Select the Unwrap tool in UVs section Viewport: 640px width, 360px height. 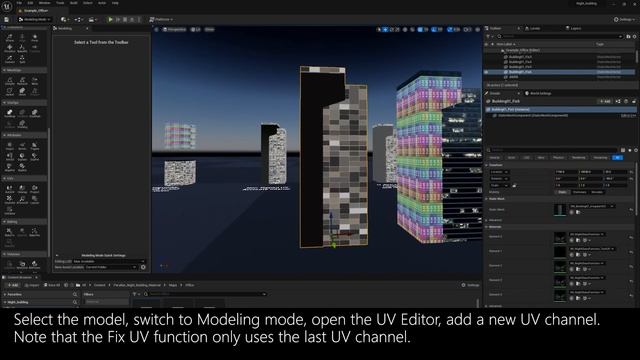[22, 189]
